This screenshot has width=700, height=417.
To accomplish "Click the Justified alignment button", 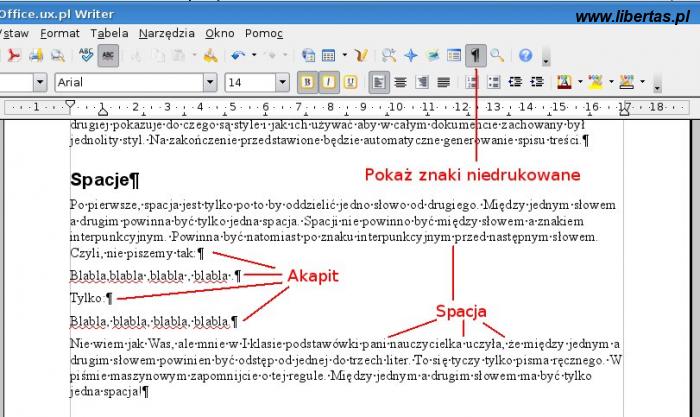I will 444,82.
